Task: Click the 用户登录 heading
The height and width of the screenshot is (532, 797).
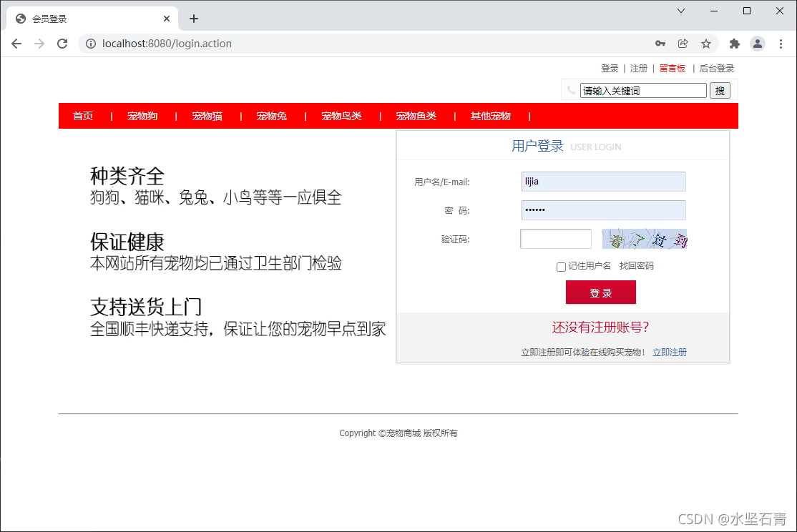Action: point(537,147)
